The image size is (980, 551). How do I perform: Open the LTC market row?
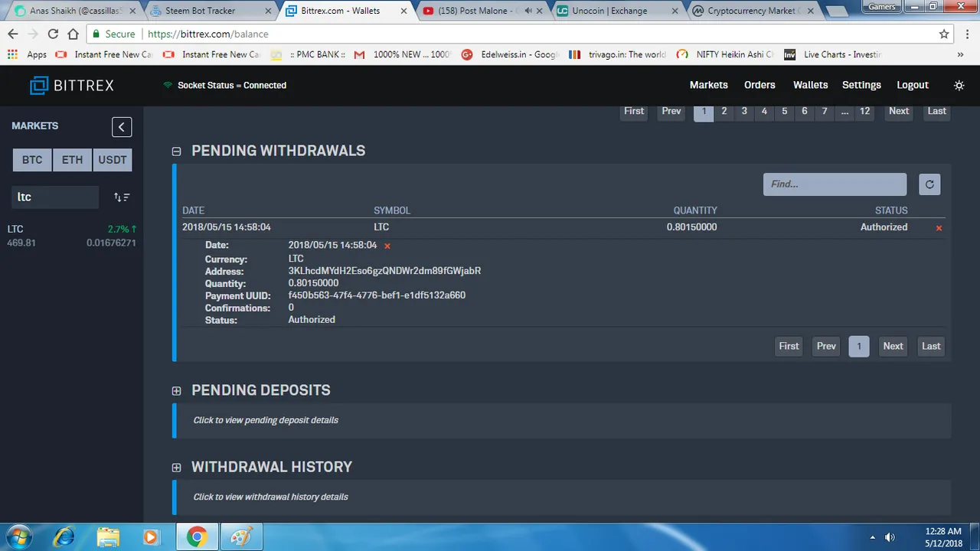tap(72, 236)
